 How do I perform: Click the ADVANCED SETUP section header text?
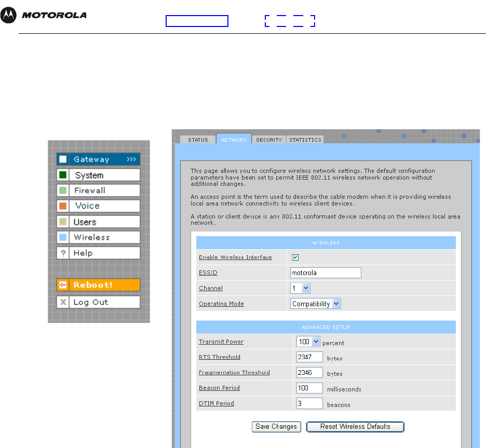326,327
